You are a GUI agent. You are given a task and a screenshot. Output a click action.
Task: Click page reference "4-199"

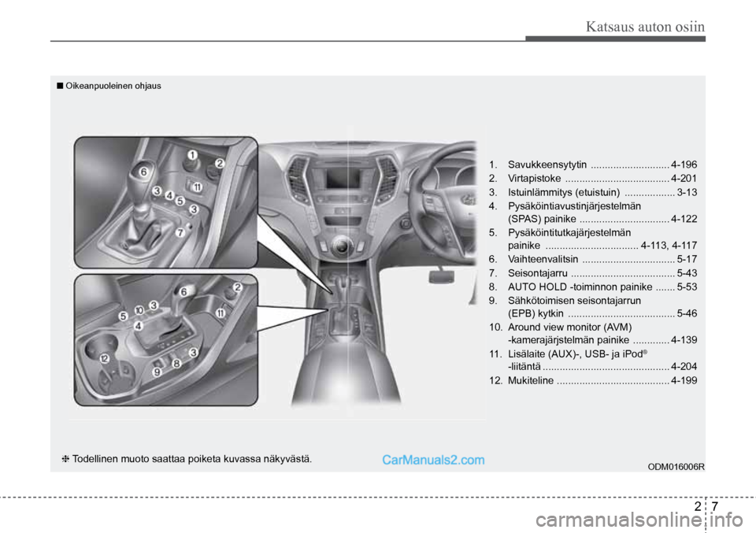pyautogui.click(x=684, y=380)
